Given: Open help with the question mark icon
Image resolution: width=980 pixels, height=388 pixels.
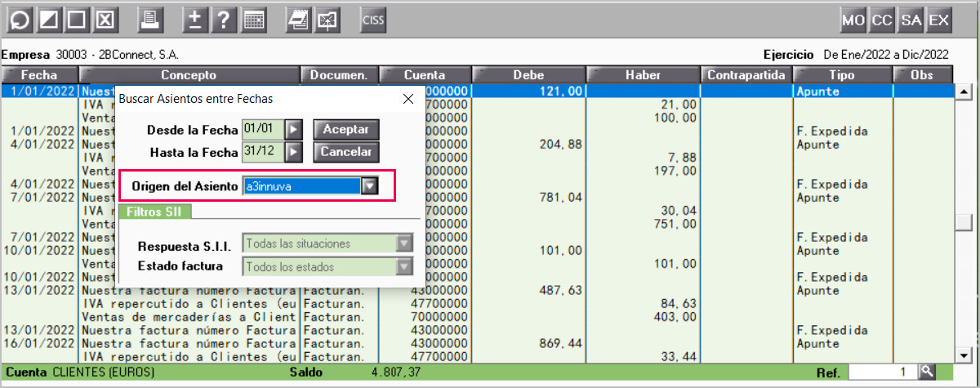Looking at the screenshot, I should 223,20.
